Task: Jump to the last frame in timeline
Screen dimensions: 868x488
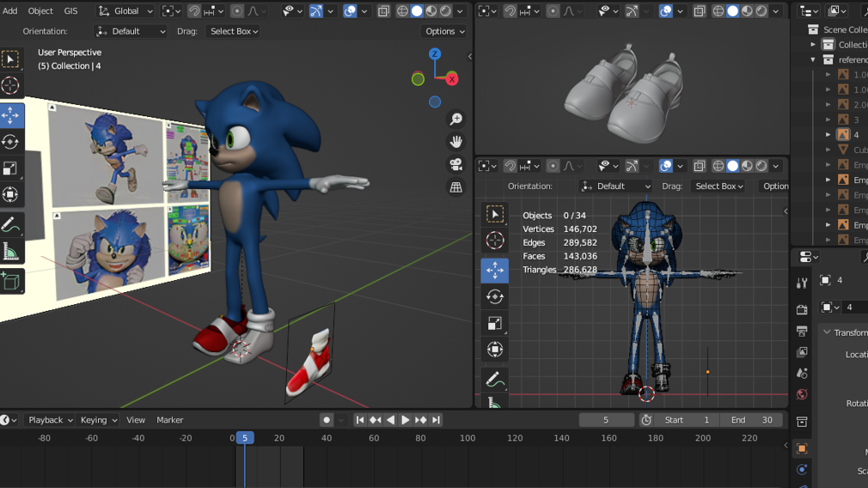Action: point(436,420)
